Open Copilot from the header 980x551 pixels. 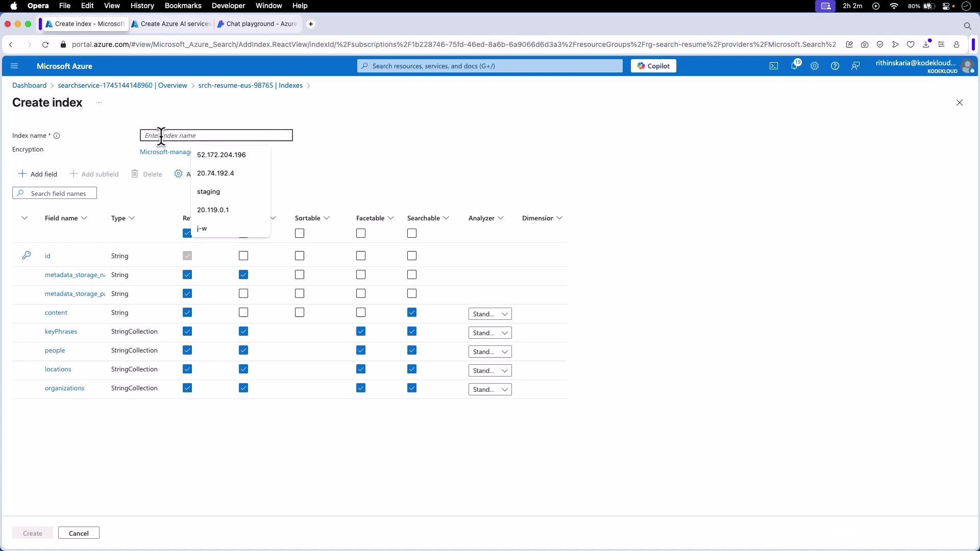(x=653, y=66)
